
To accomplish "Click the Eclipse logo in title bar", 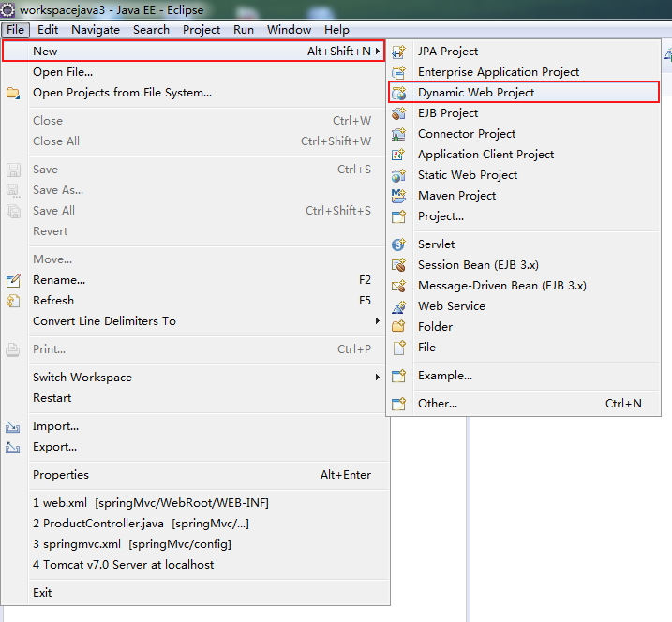I will pyautogui.click(x=7, y=10).
